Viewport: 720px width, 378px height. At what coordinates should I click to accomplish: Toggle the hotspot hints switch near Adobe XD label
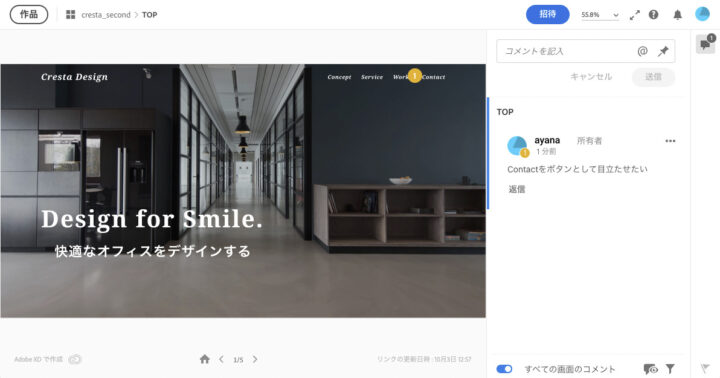(75, 359)
